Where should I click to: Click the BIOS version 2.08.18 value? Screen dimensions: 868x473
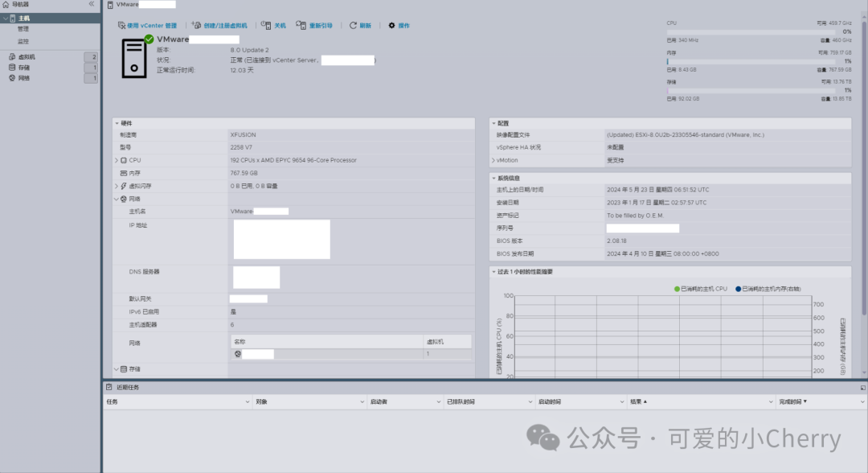(x=616, y=241)
